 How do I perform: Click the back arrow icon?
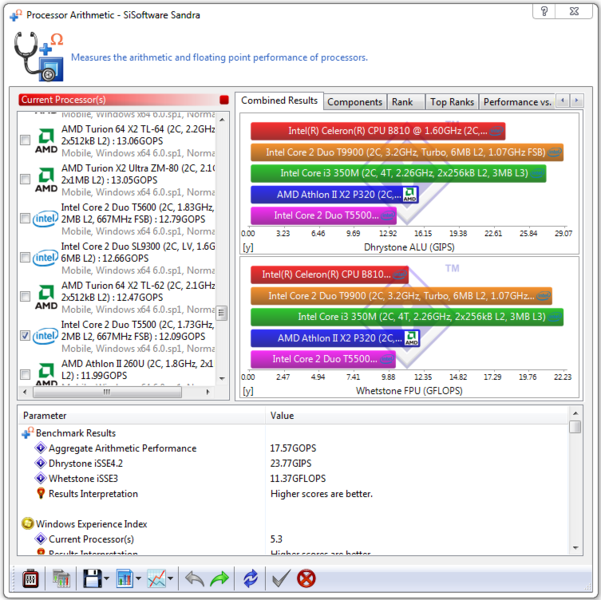tap(194, 579)
